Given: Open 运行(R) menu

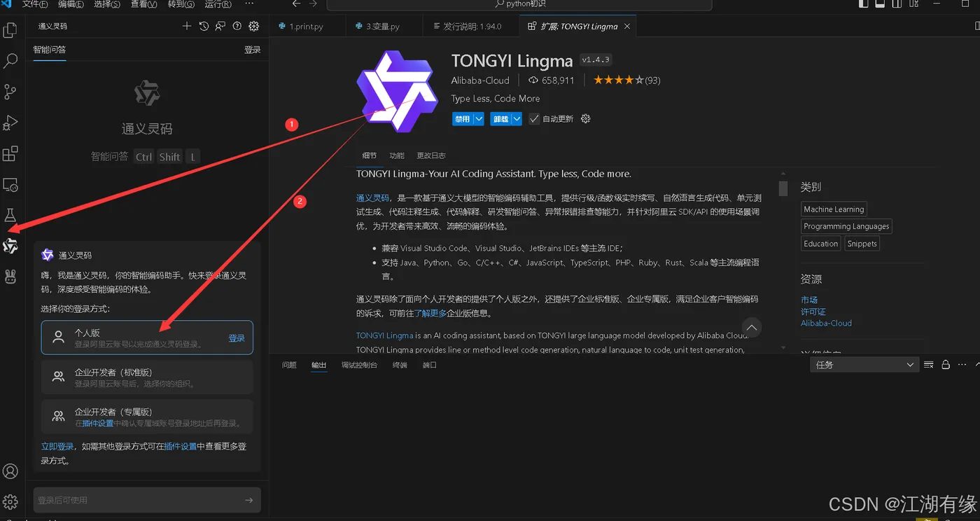Looking at the screenshot, I should coord(218,4).
